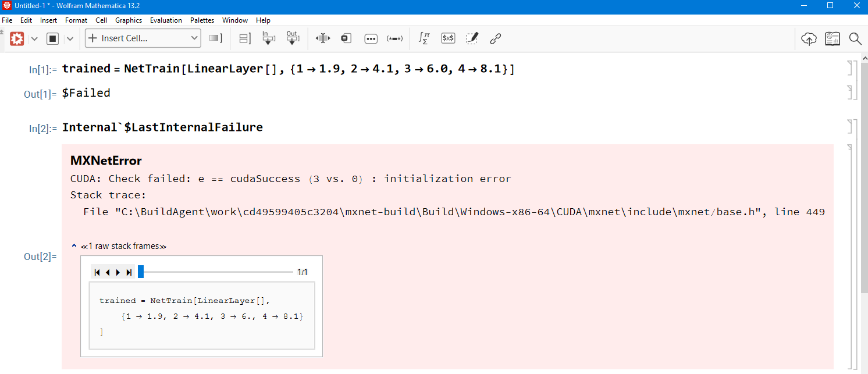Screen dimensions: 868x374
Task: Open the drawing tools pencil icon
Action: point(472,38)
